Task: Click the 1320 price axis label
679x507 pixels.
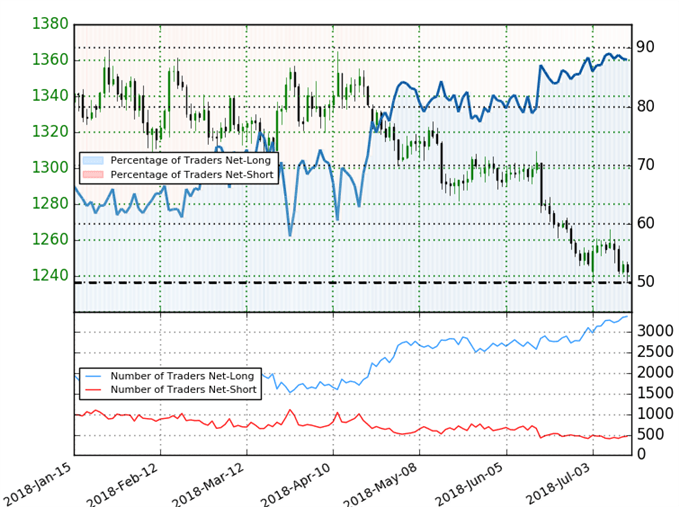Action: click(50, 132)
